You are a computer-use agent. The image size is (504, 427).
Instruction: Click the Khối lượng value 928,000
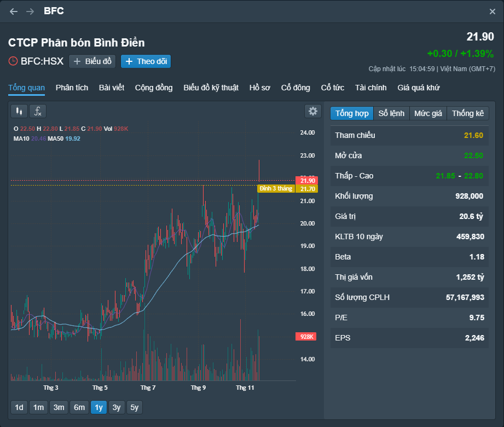point(470,196)
